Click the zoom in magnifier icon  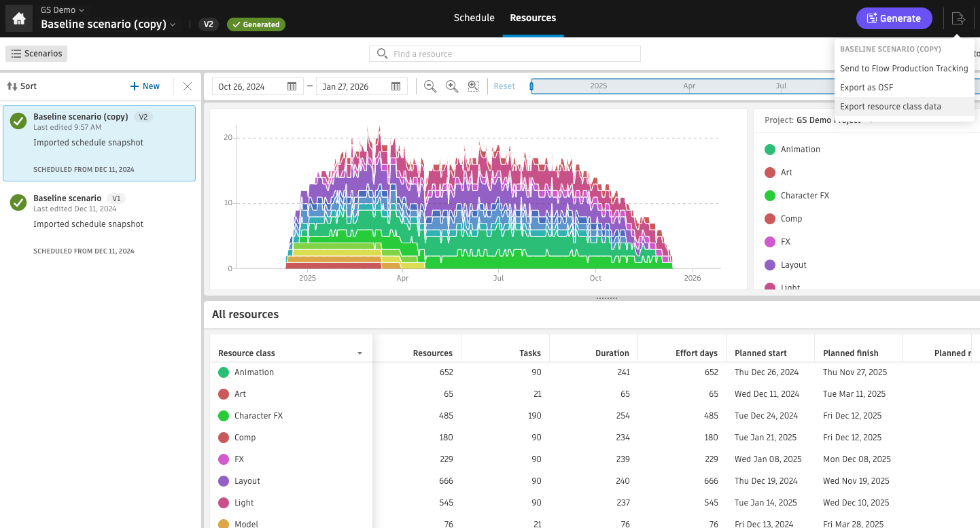pos(452,86)
